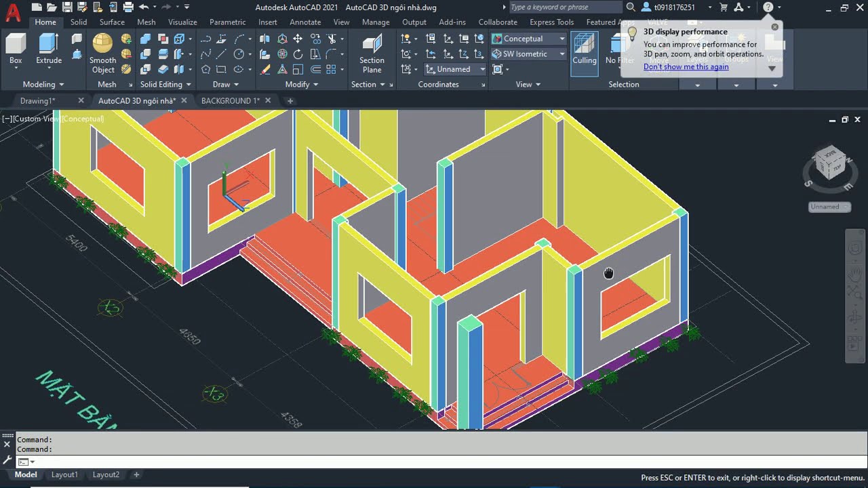Click the keyword search field
The width and height of the screenshot is (868, 488).
point(564,7)
